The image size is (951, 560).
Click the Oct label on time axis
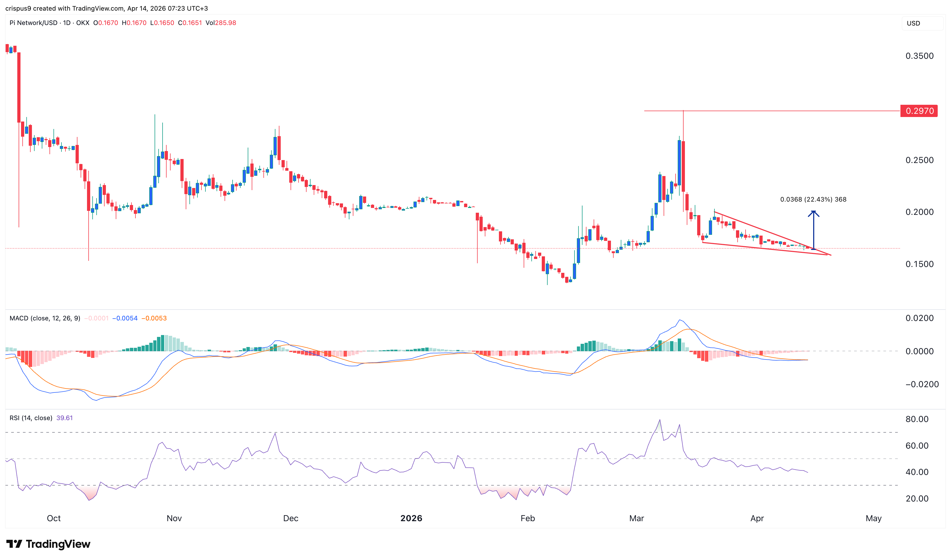(53, 518)
